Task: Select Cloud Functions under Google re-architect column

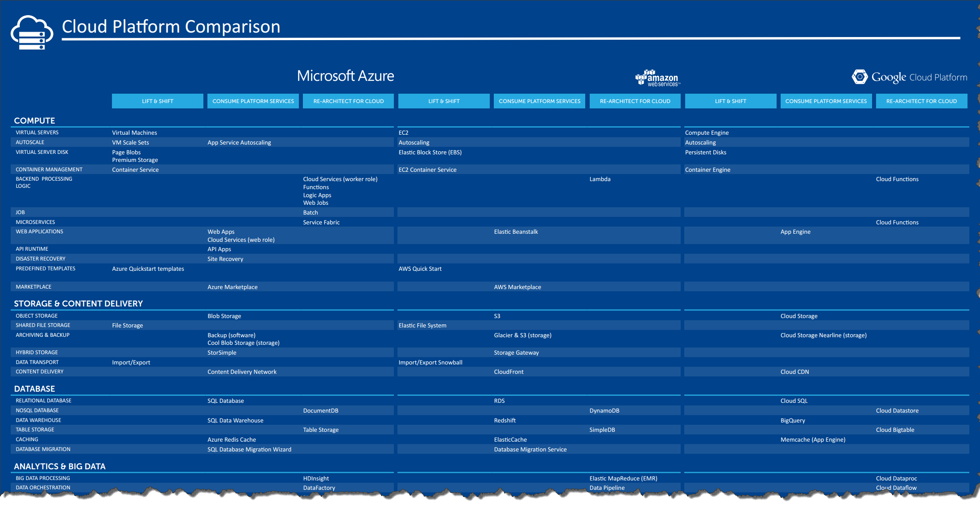Action: (x=897, y=179)
